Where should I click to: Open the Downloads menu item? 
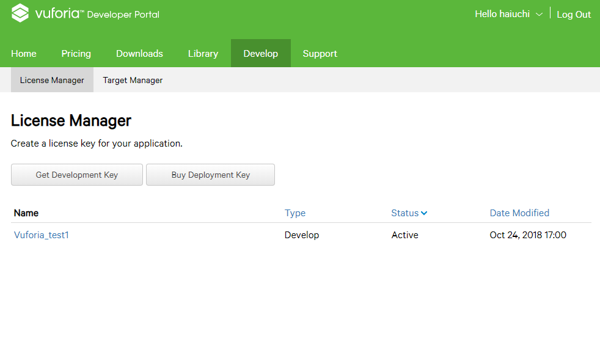(x=140, y=54)
